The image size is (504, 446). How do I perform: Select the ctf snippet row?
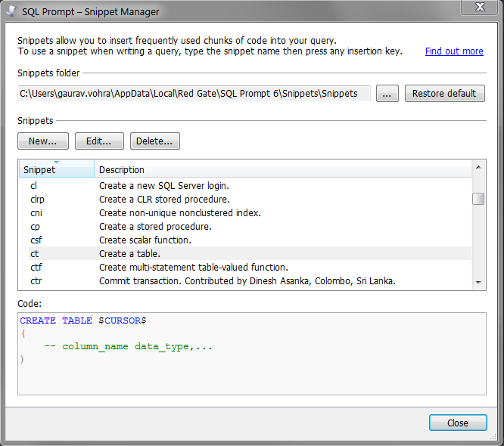[250, 267]
